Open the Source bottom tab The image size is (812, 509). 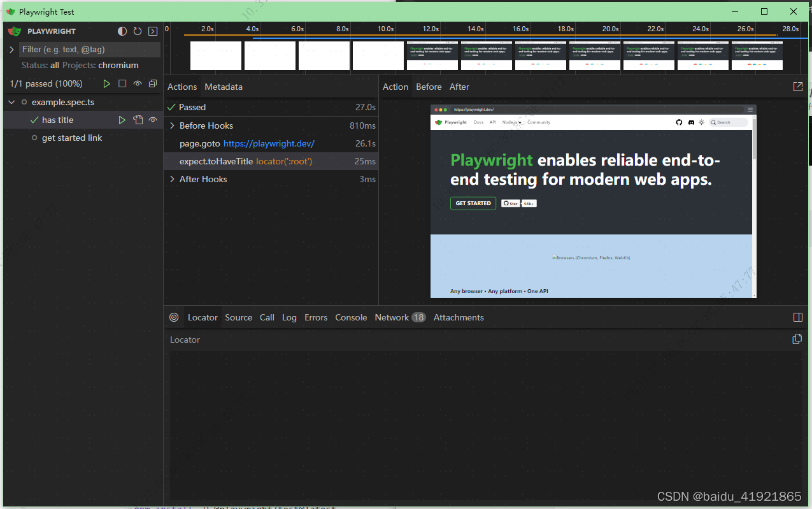point(239,317)
